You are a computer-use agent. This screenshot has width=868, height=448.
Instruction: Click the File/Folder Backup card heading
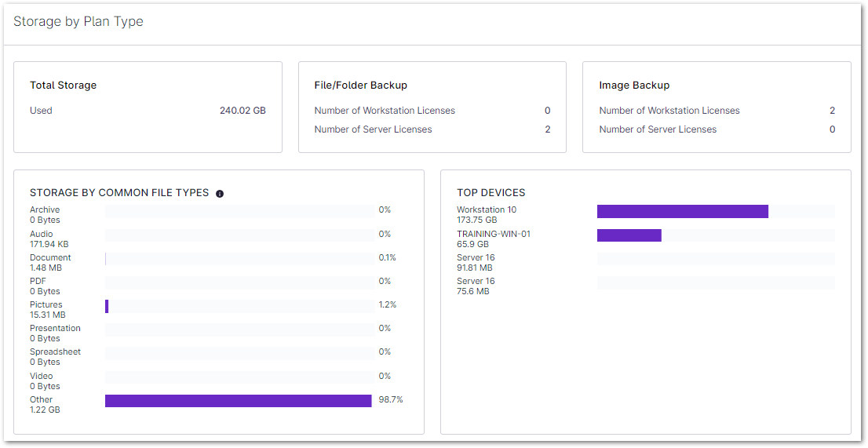click(360, 85)
